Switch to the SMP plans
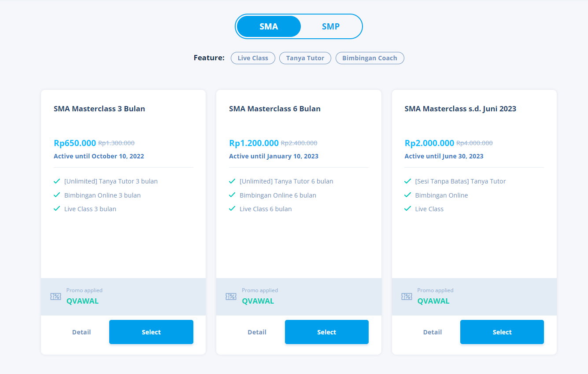This screenshot has height=374, width=588. 330,26
